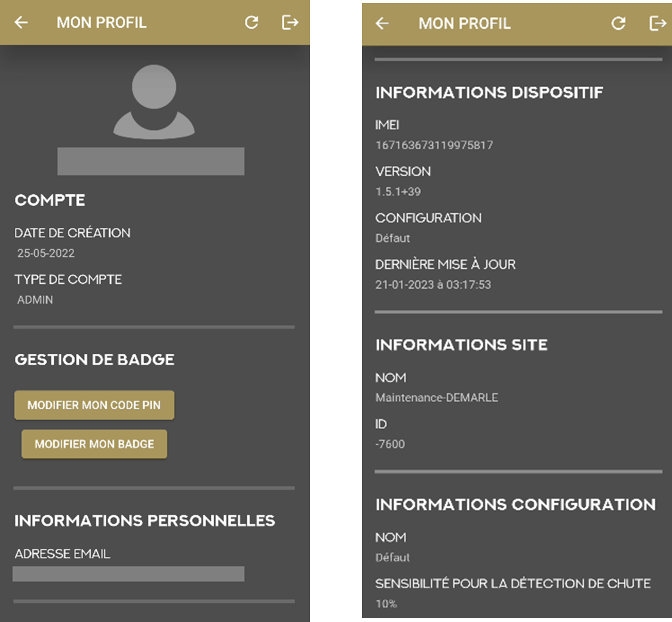The image size is (672, 622).
Task: Select the site name Maintenance-DEMARLE
Action: (x=436, y=397)
